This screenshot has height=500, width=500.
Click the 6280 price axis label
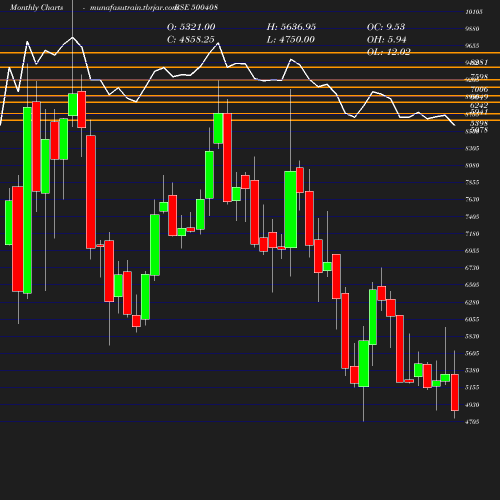(472, 302)
